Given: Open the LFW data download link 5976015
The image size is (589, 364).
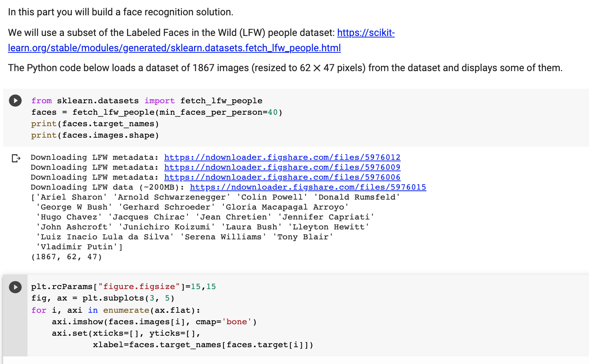Looking at the screenshot, I should [x=308, y=187].
